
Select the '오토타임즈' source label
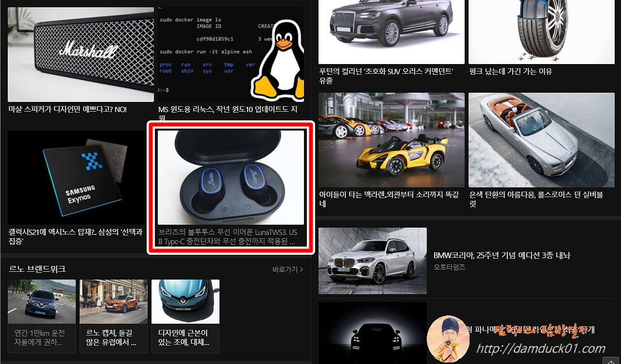[x=449, y=267]
